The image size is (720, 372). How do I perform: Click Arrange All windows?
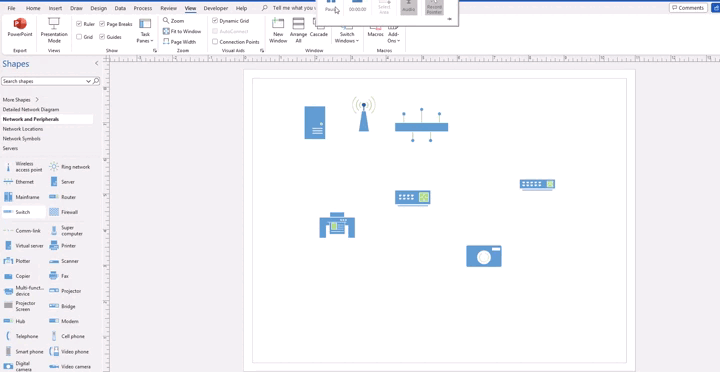coord(298,30)
